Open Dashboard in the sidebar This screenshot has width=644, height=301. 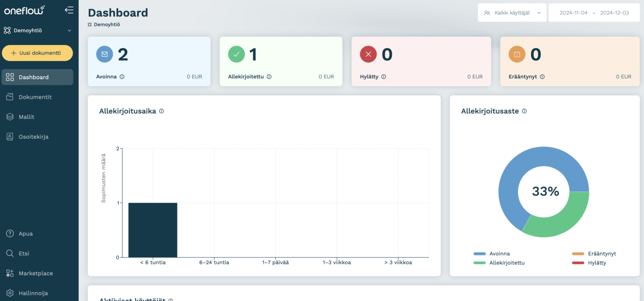[38, 77]
